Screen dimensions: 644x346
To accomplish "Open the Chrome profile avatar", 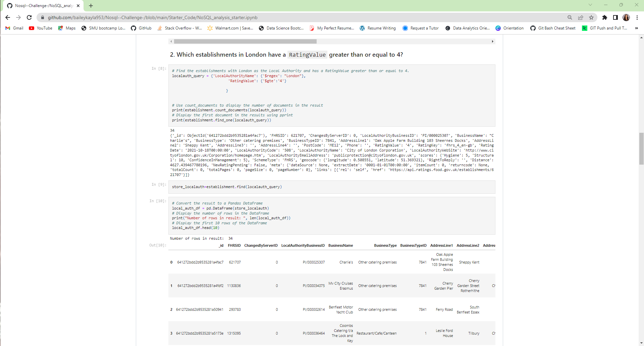I will pyautogui.click(x=627, y=17).
